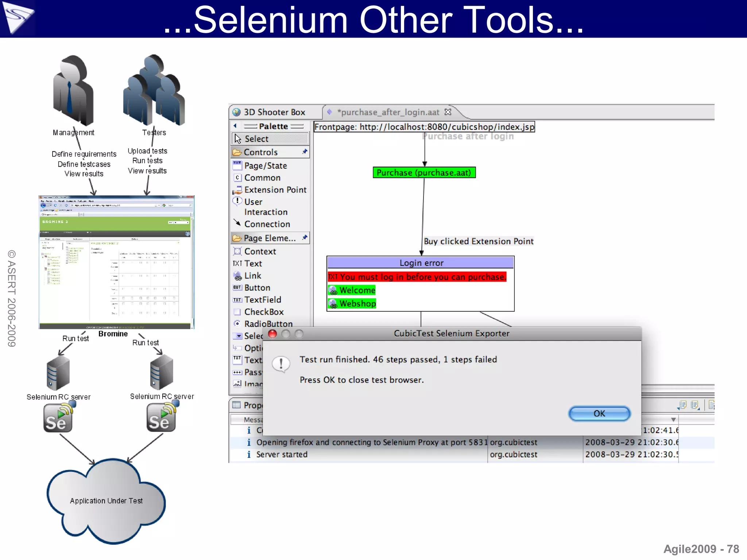
Task: Open the log view dropdown menu arrow
Action: pos(673,420)
